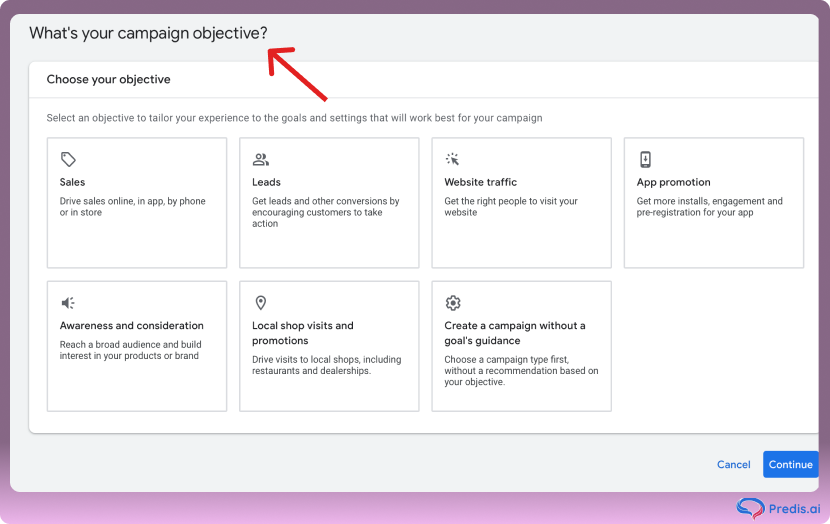This screenshot has height=524, width=830.
Task: Choose Awareness and consideration title
Action: click(131, 326)
